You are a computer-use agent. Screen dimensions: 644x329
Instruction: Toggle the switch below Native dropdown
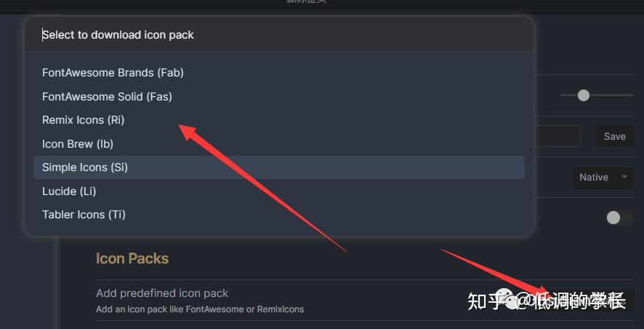(x=619, y=217)
